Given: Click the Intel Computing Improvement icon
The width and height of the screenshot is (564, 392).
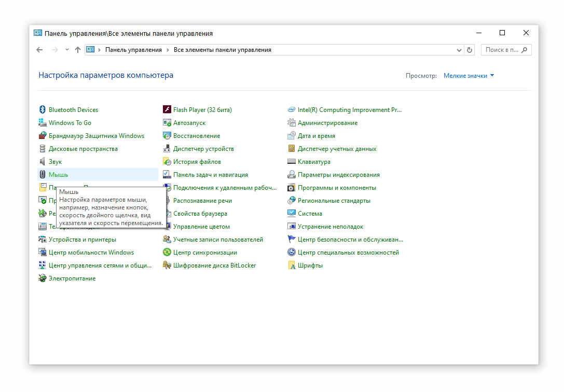Looking at the screenshot, I should (292, 109).
